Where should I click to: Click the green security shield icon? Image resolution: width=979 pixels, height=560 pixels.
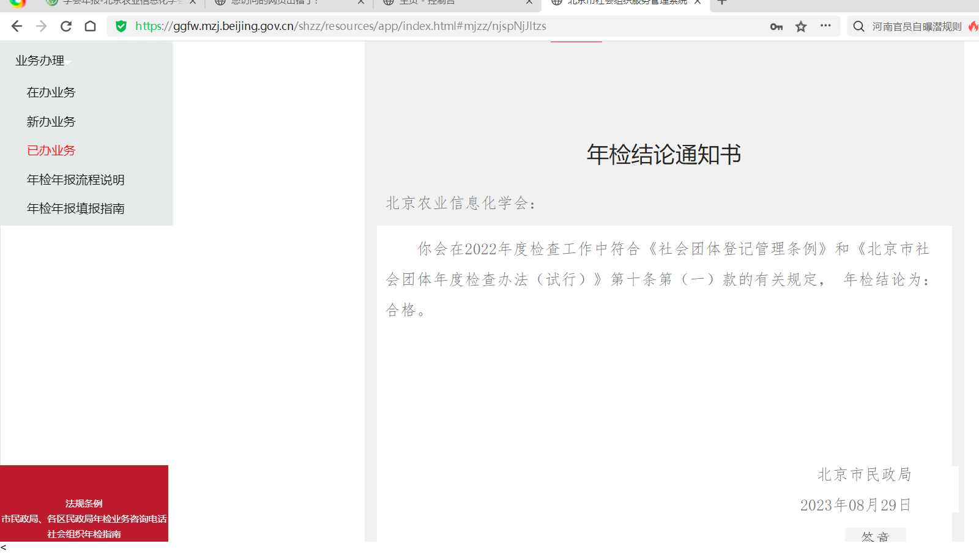(121, 26)
